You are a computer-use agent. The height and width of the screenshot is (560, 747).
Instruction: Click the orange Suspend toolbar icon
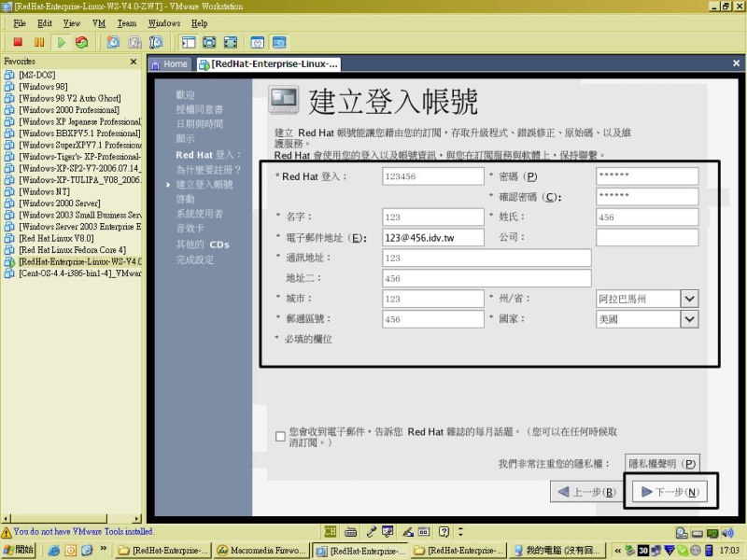(39, 42)
